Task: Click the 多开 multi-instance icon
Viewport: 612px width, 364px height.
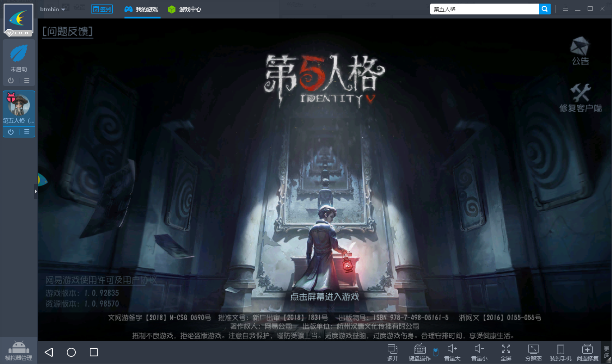Action: click(x=392, y=352)
